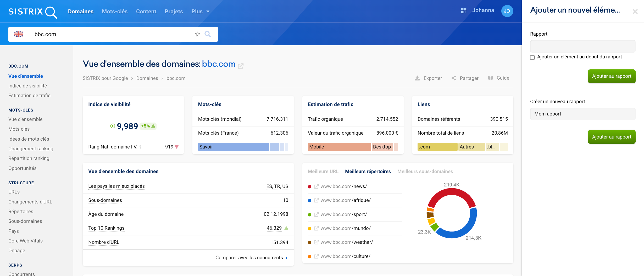Switch to Meilleurs répertoires tab
The image size is (644, 276).
pyautogui.click(x=368, y=172)
